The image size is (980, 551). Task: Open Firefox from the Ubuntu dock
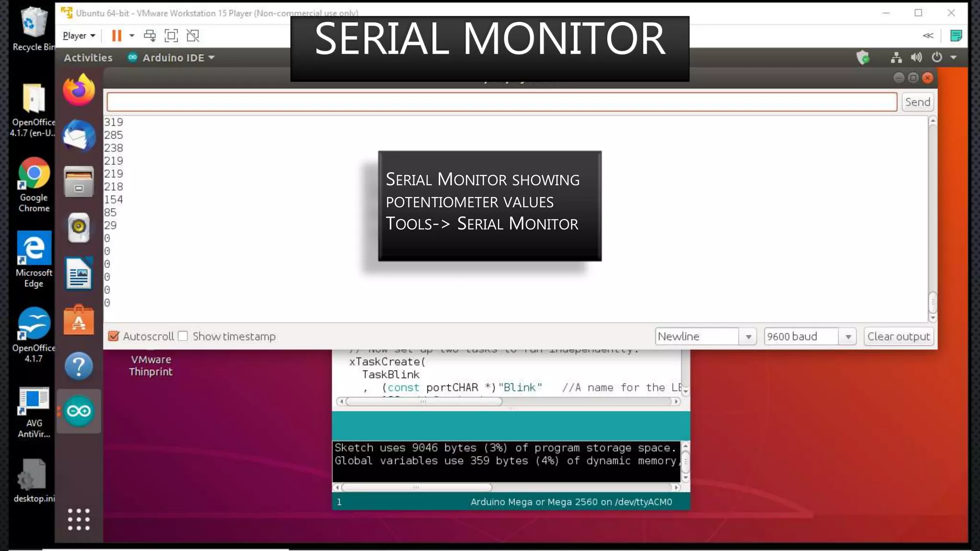pos(79,90)
